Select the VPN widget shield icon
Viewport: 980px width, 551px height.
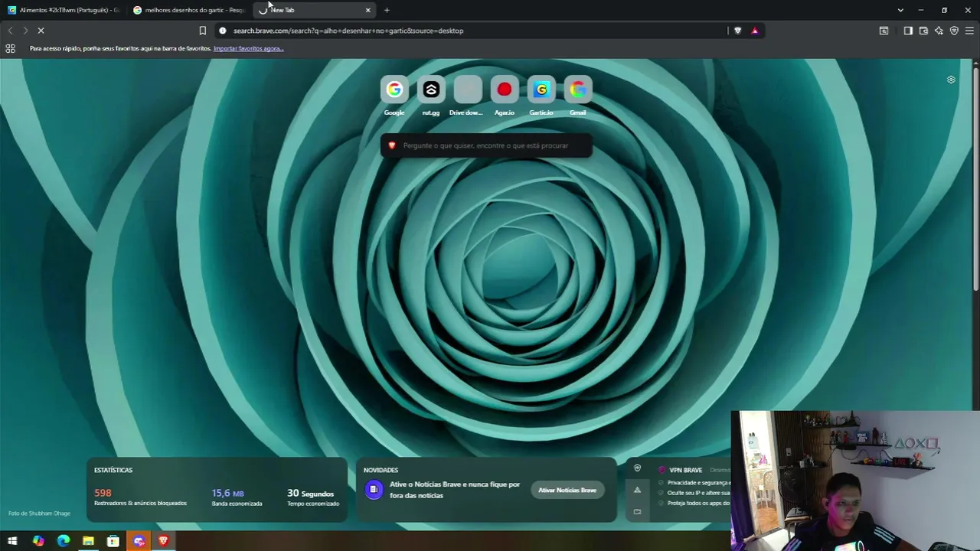(x=637, y=468)
